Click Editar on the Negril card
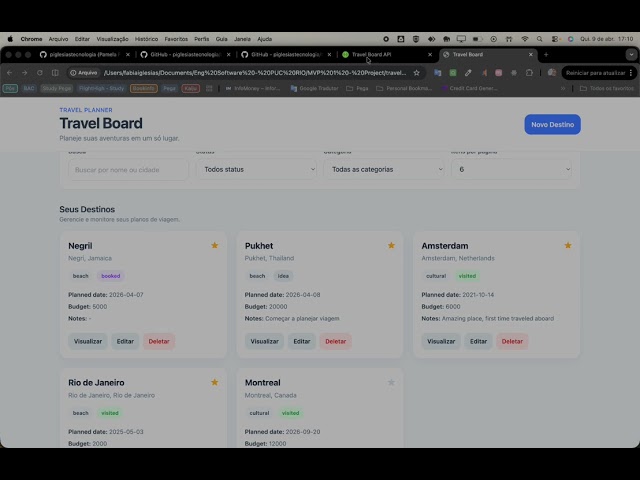Image resolution: width=640 pixels, height=480 pixels. click(125, 341)
